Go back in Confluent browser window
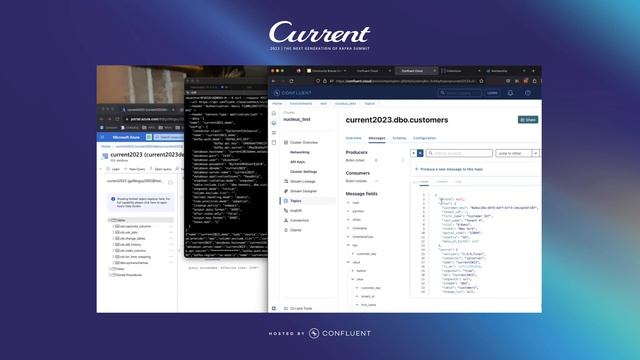This screenshot has height=360, width=640. pos(274,81)
